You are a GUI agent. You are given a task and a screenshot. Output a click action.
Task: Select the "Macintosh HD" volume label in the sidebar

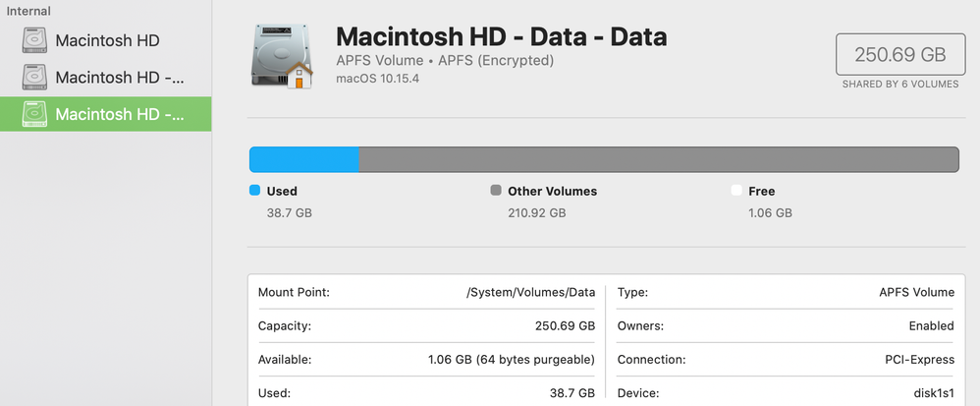(x=107, y=41)
